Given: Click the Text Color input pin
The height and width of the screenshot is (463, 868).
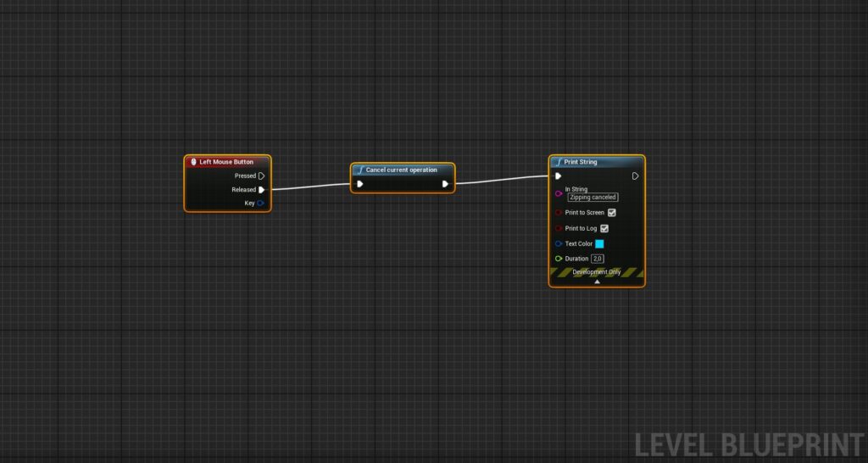Looking at the screenshot, I should pyautogui.click(x=559, y=243).
